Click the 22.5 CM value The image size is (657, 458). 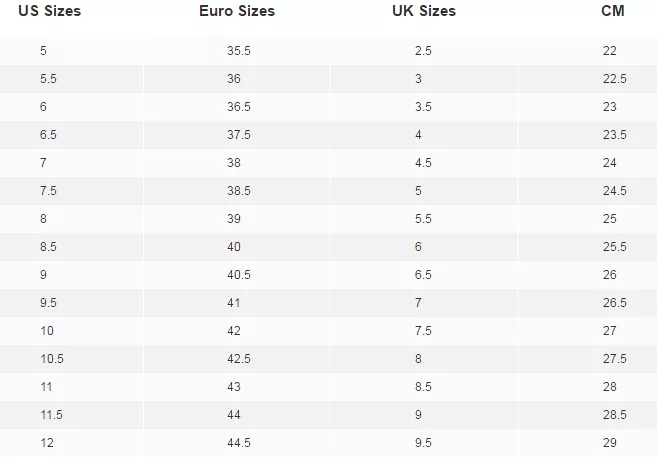pos(615,79)
